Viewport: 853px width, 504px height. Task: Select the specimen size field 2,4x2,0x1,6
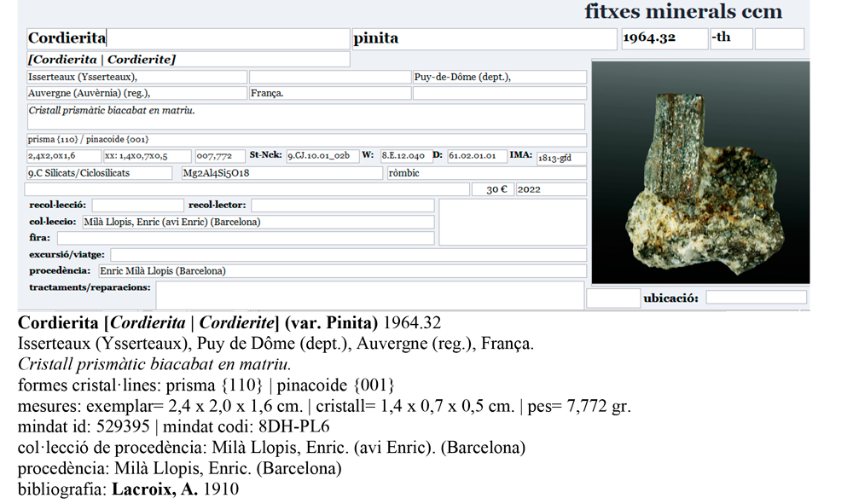point(64,156)
